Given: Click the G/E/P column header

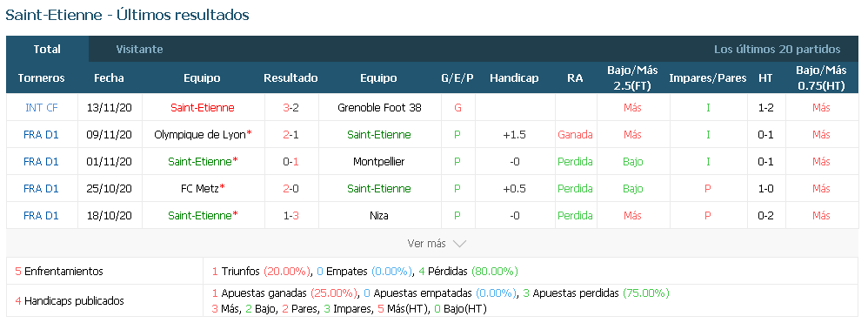Looking at the screenshot, I should tap(457, 78).
